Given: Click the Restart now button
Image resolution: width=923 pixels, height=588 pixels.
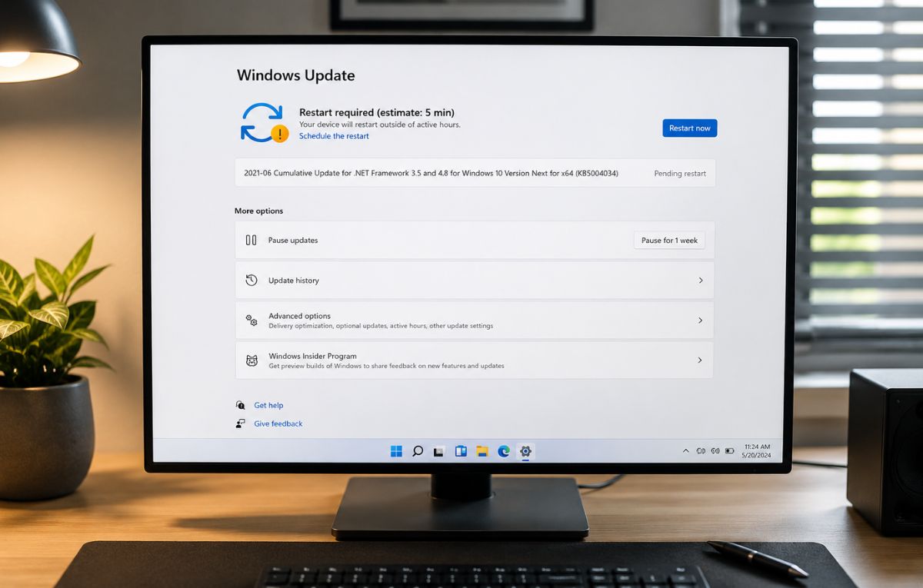Looking at the screenshot, I should pos(689,128).
